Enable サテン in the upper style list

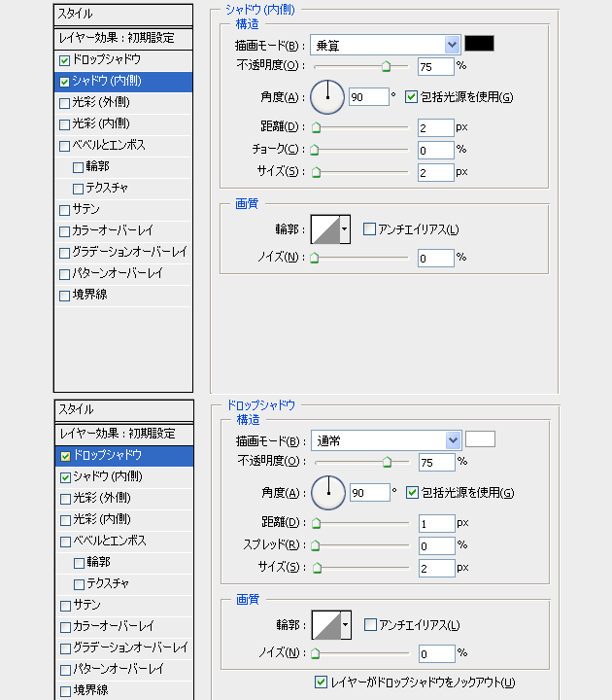click(x=65, y=210)
